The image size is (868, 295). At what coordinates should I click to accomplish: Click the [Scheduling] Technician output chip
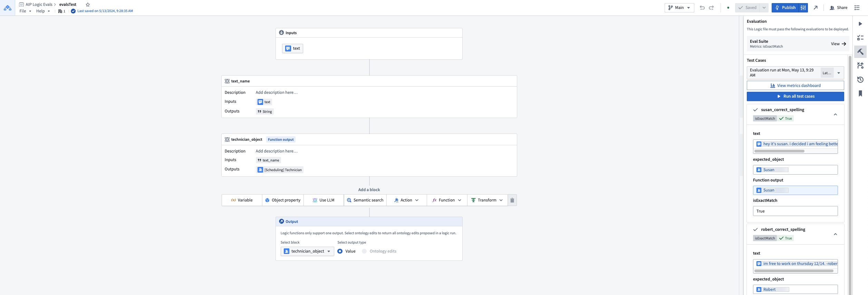click(x=280, y=170)
